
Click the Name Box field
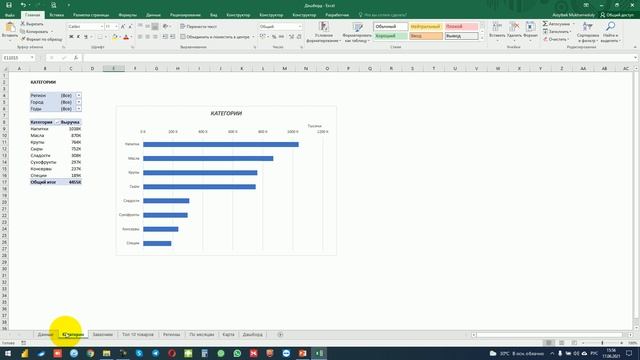(18, 58)
